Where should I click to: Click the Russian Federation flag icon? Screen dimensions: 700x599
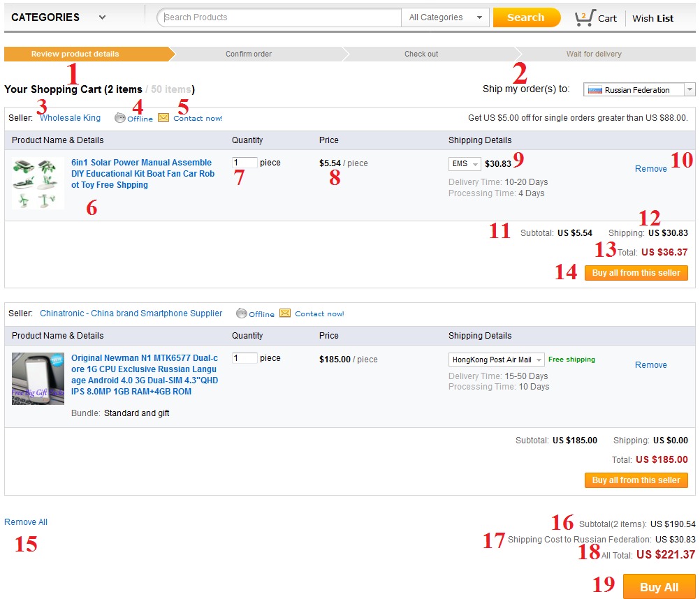click(595, 90)
